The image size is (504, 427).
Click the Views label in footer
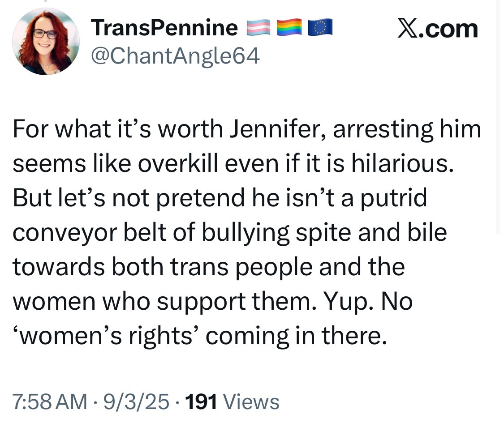click(250, 401)
